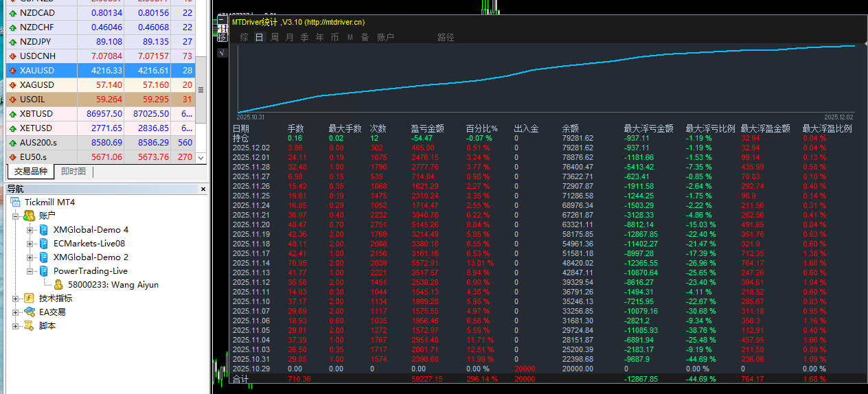Expand the 脚本 tree node

point(16,325)
